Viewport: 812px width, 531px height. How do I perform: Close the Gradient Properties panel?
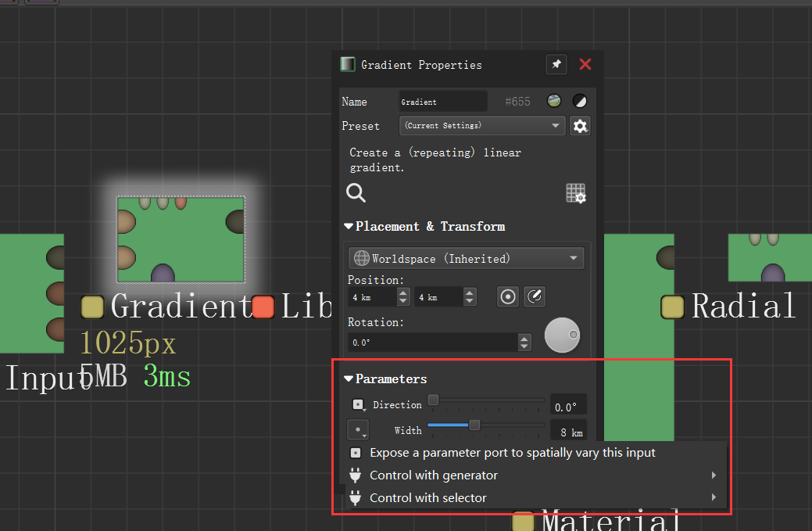coord(585,64)
